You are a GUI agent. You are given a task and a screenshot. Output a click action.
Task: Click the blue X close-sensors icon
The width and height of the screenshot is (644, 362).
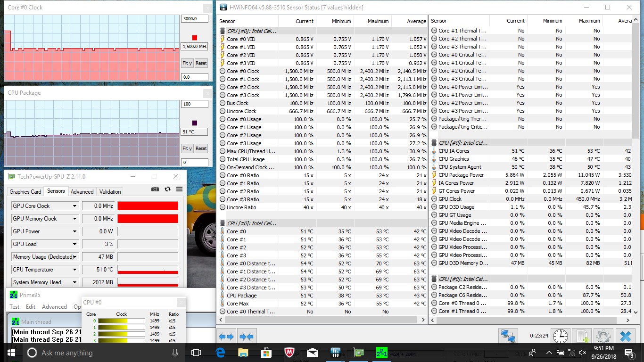(x=625, y=337)
